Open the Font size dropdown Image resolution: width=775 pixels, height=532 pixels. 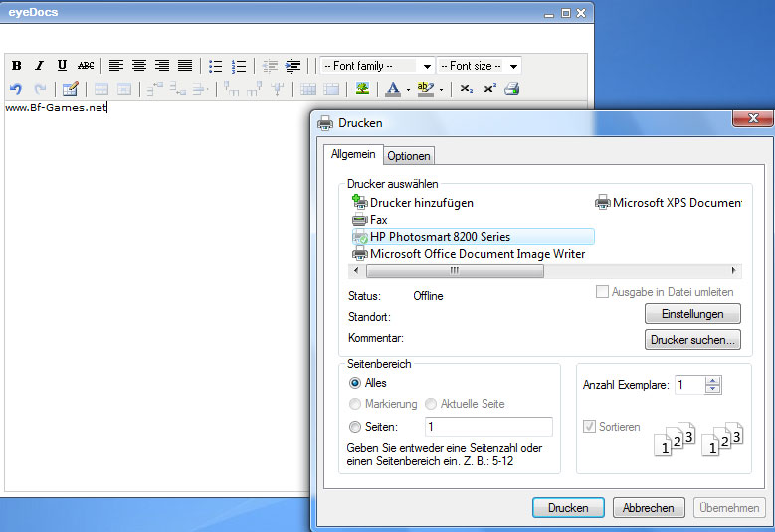[x=479, y=66]
